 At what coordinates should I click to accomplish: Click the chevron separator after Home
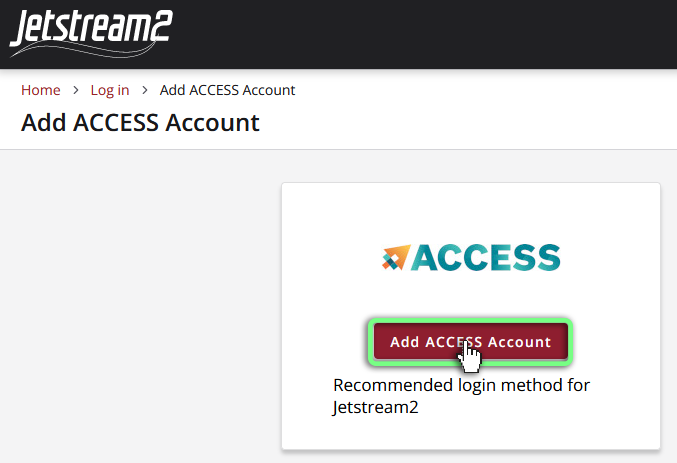75,90
